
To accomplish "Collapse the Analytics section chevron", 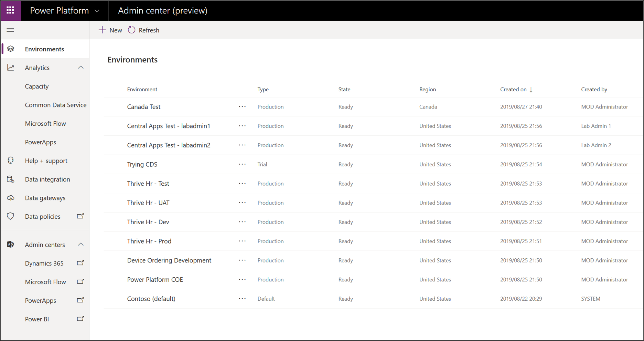I will pos(81,68).
